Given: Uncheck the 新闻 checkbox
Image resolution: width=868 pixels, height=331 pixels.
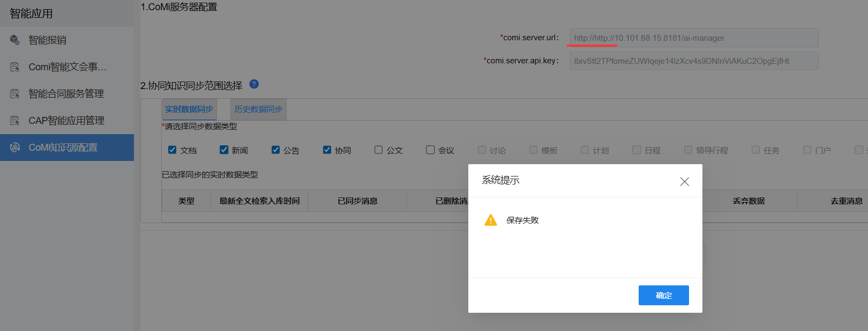Looking at the screenshot, I should click(224, 150).
